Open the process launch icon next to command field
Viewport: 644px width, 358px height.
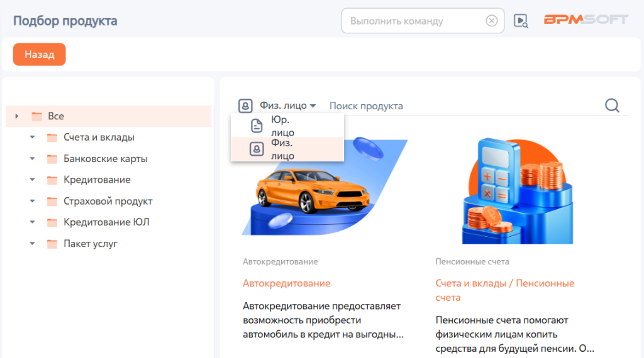point(521,21)
